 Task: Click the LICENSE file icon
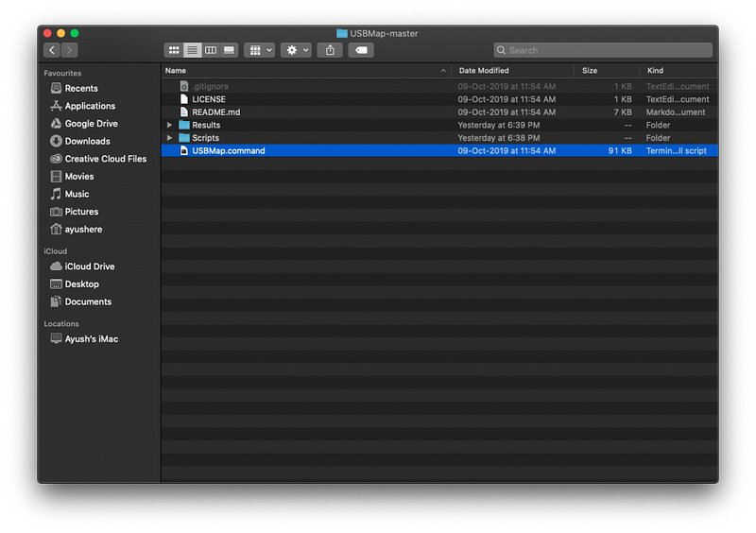183,99
